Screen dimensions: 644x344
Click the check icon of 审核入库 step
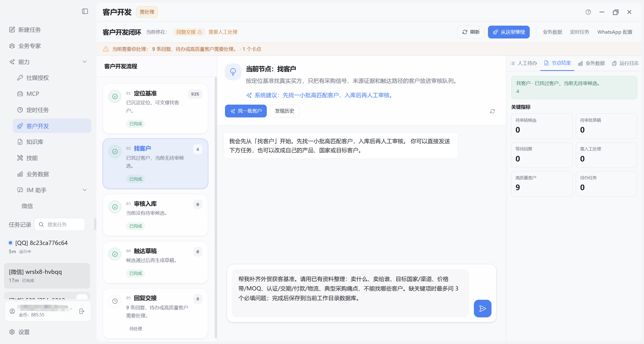pos(115,207)
